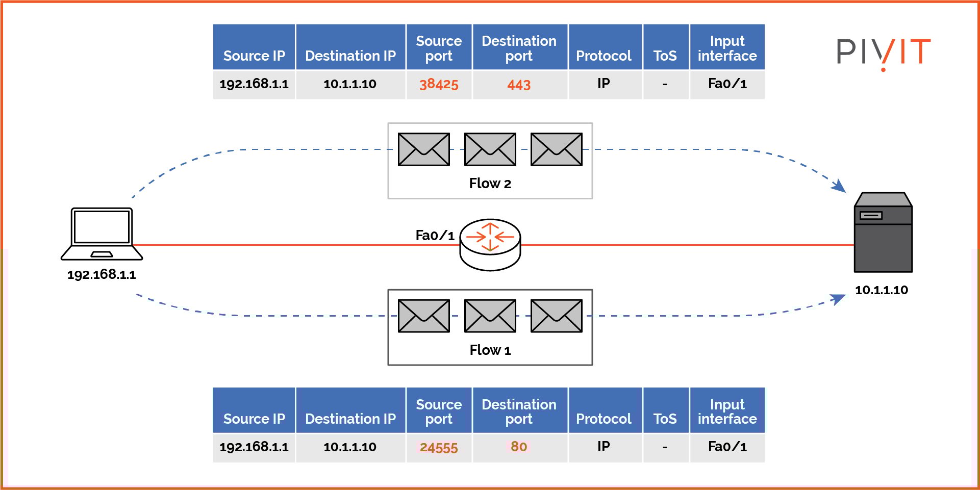Click the Flow 1 label
The image size is (980, 490).
point(489,350)
